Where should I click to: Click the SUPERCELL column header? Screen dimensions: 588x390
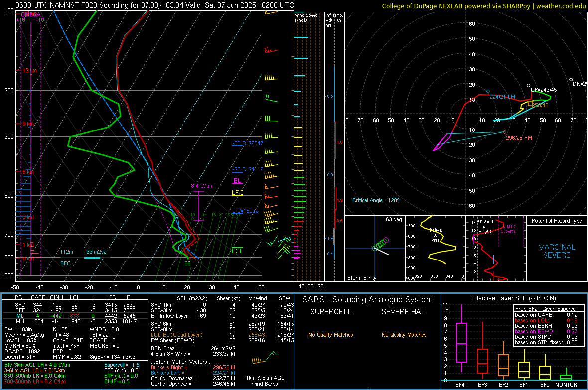(331, 312)
